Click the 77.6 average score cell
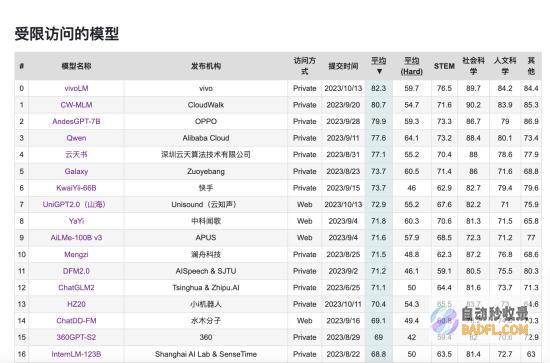 click(378, 138)
